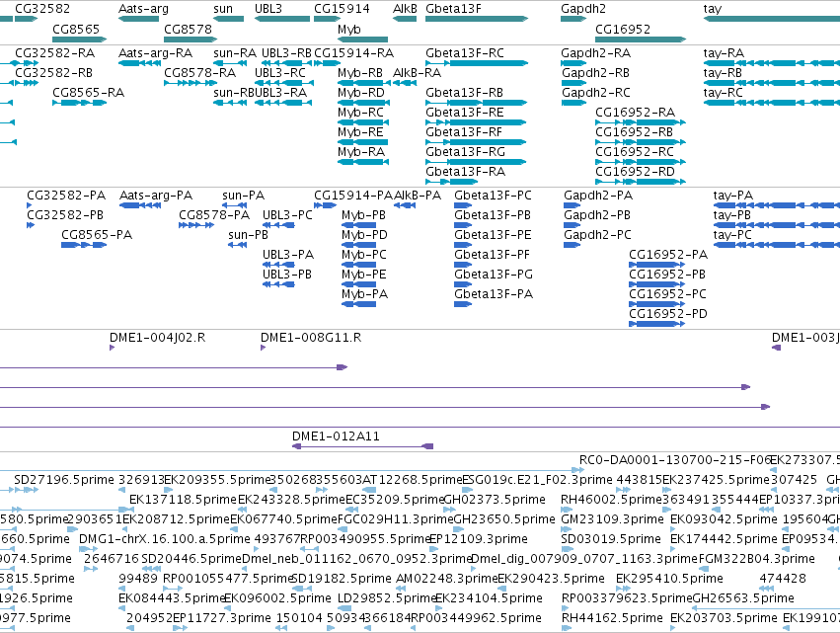Click EST RH46002.5prime
The width and height of the screenshot is (840, 633).
(611, 500)
